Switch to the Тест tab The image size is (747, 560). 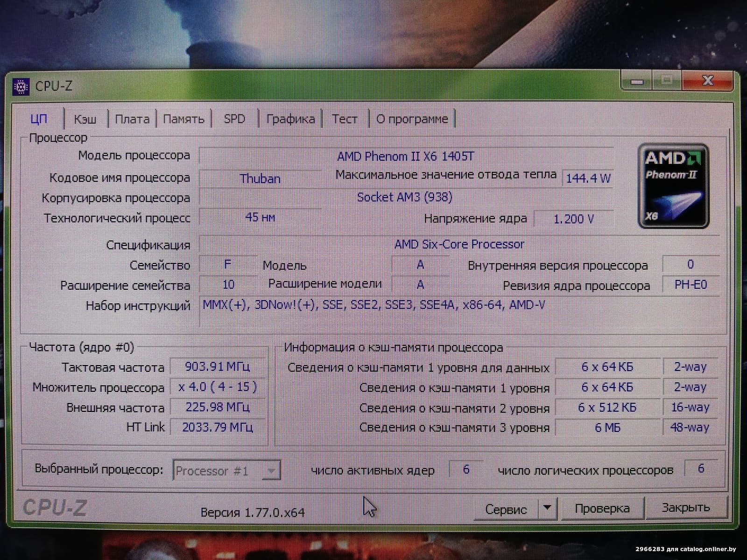point(345,119)
